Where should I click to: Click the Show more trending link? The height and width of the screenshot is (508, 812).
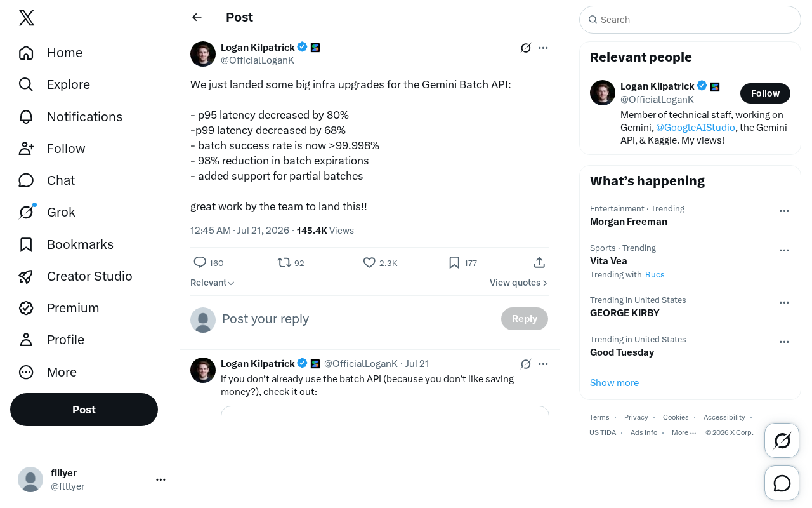[614, 382]
